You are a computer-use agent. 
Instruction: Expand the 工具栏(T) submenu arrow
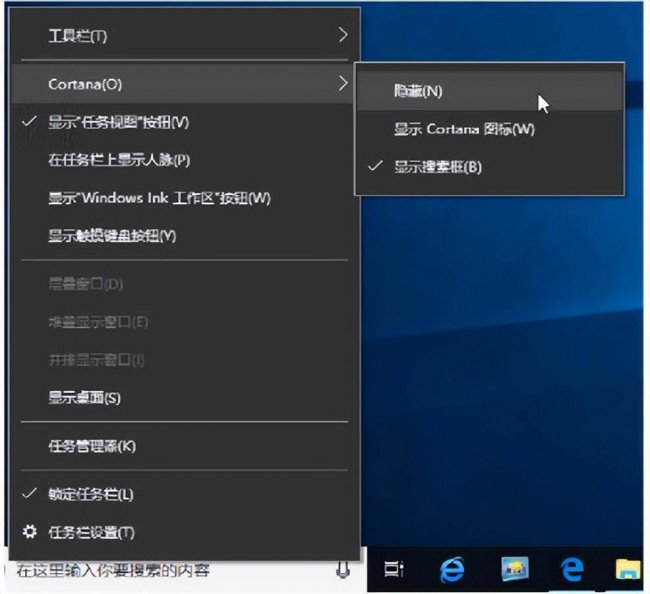point(343,35)
